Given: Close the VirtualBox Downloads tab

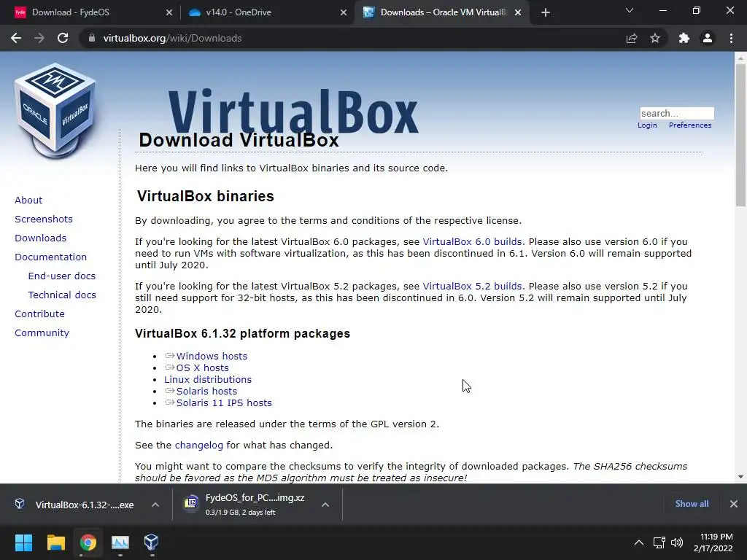Looking at the screenshot, I should point(518,13).
